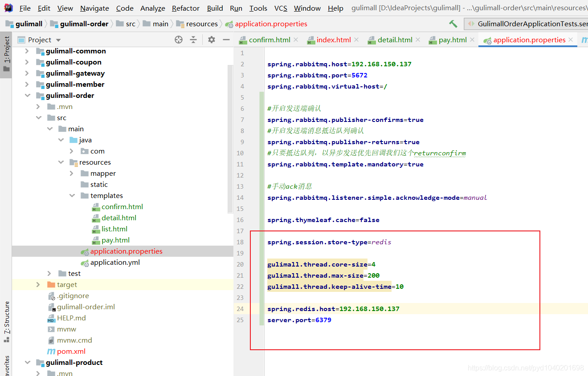Open the Analyze menu
588x376 pixels.
[x=153, y=8]
